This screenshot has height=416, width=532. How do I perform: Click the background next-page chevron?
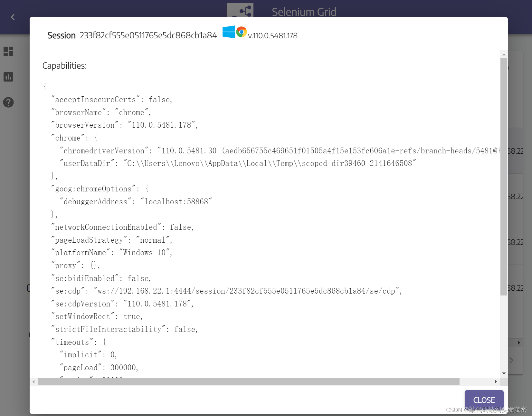[512, 360]
